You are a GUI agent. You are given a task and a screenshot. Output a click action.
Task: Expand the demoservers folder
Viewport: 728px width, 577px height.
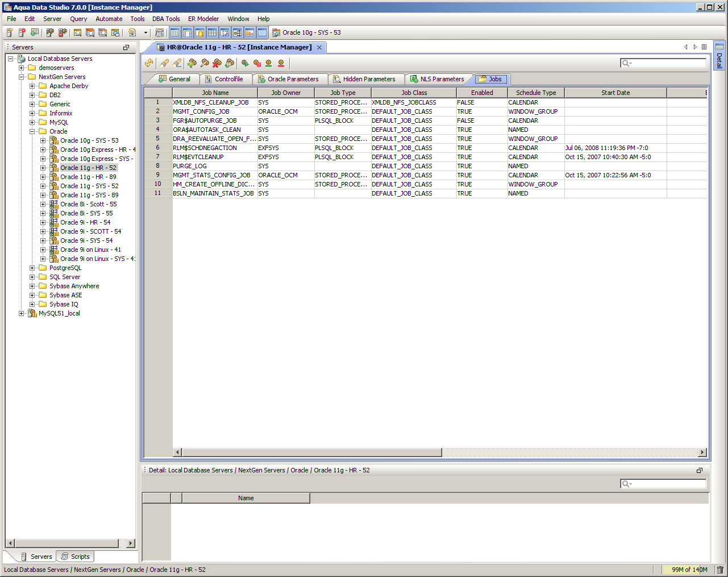pyautogui.click(x=21, y=68)
